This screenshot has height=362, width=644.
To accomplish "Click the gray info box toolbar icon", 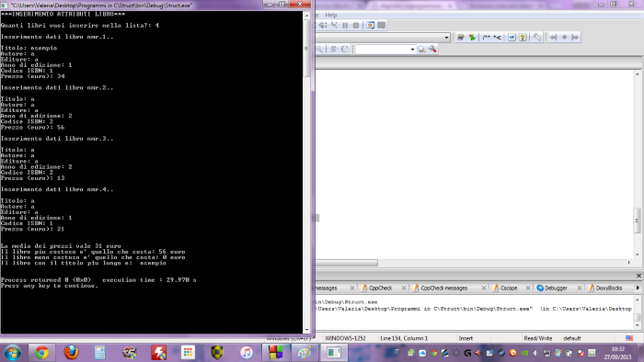I will 381,26.
